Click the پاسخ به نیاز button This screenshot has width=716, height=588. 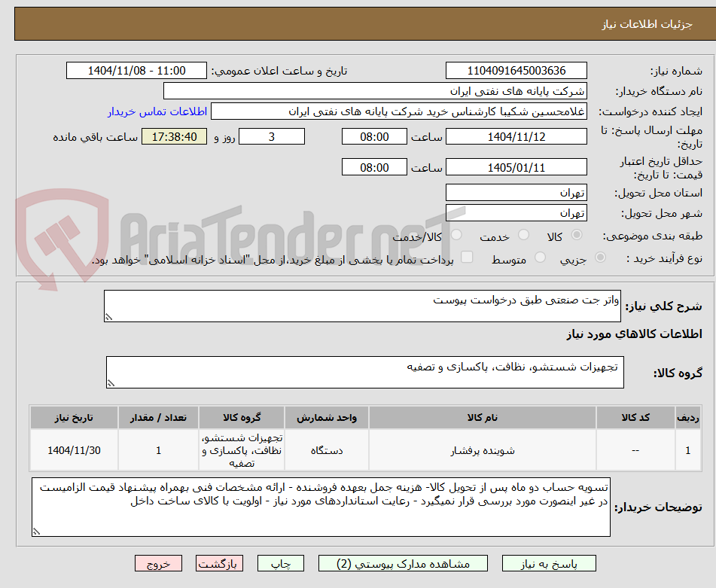point(549,563)
